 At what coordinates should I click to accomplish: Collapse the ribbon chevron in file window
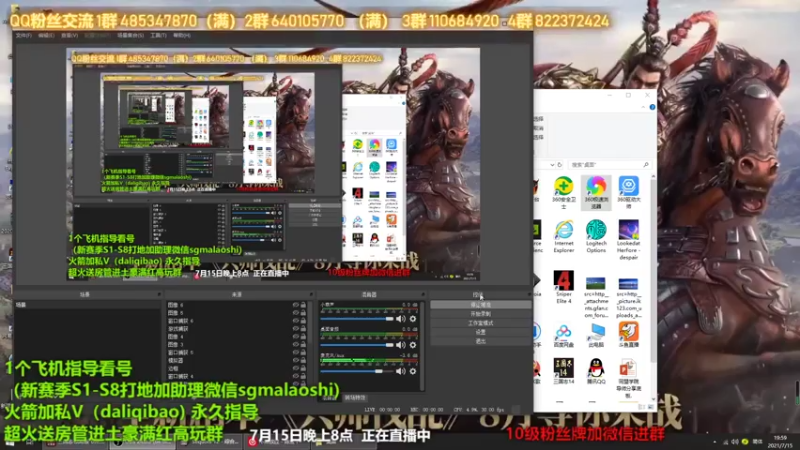click(643, 107)
